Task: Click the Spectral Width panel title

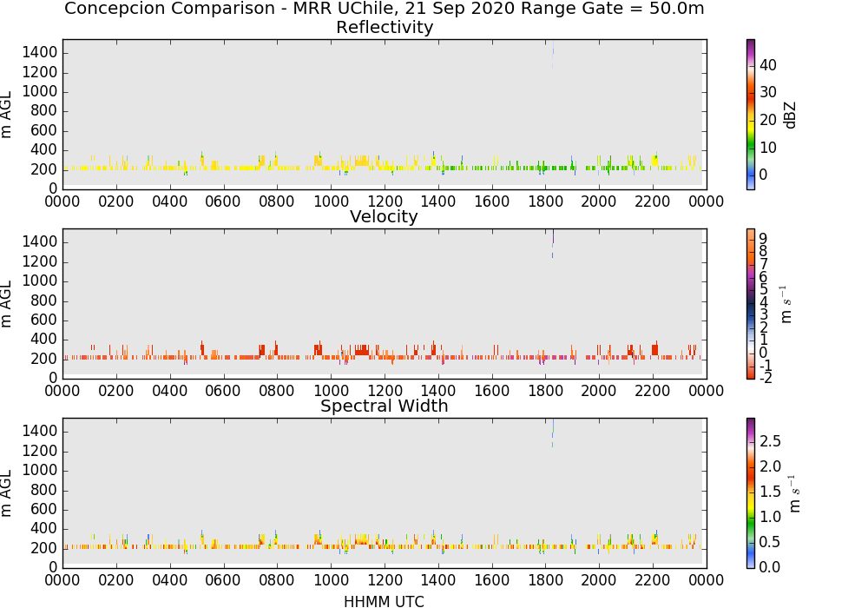Action: point(385,406)
